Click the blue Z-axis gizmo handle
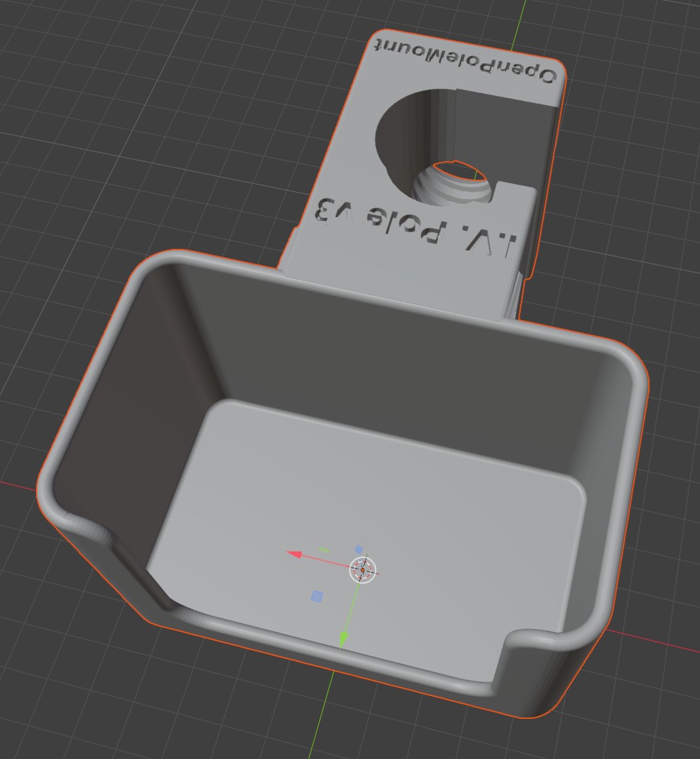Screen dimensions: 700x759 click(359, 548)
